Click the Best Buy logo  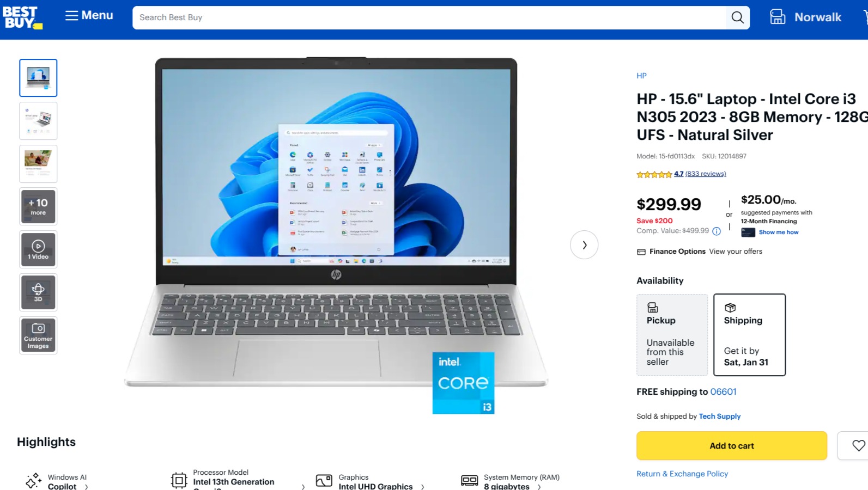(x=22, y=18)
